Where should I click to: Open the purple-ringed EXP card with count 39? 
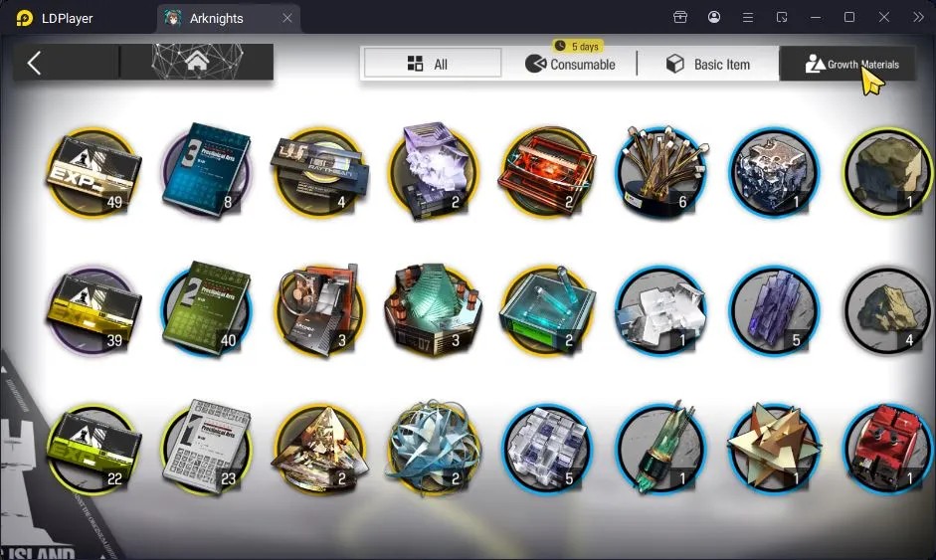pos(93,310)
